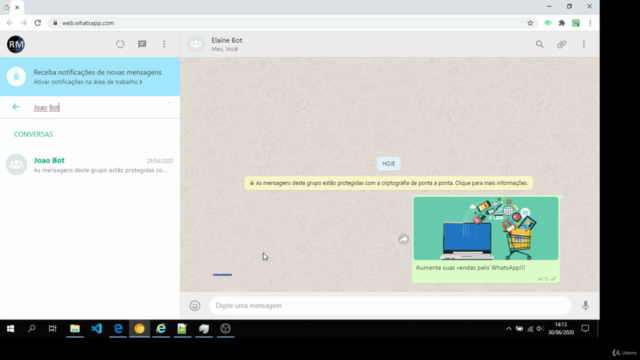Click the Elaine Bot group avatar
Viewport: 640px width, 360px height.
tap(196, 44)
